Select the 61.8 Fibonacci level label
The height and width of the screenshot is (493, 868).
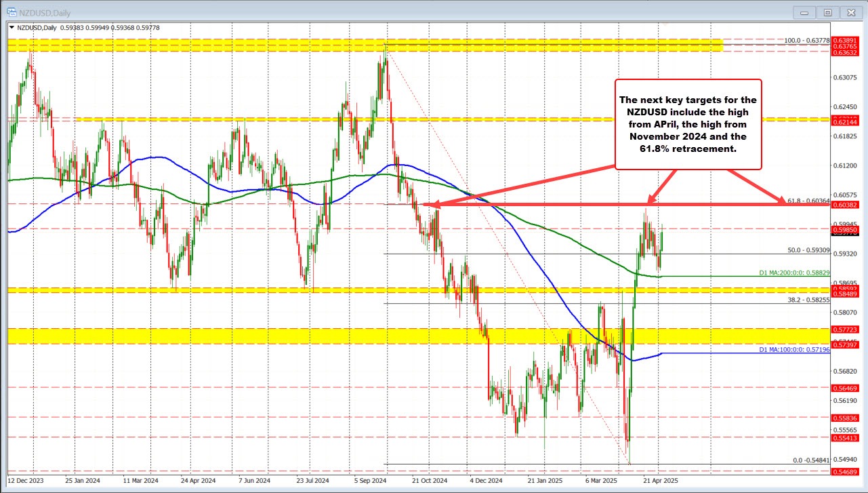pos(808,200)
